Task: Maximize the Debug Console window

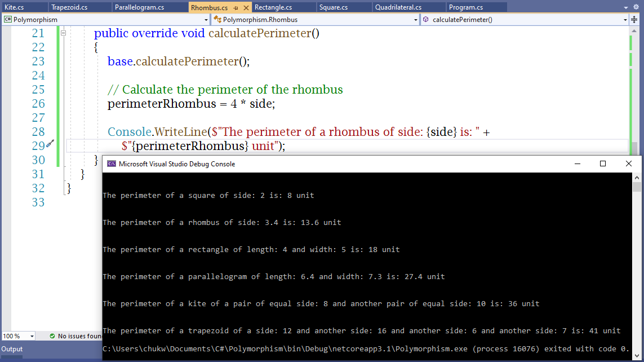Action: pos(603,164)
